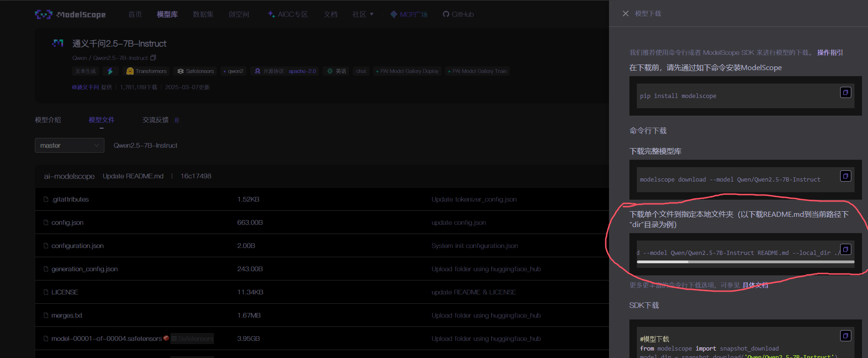Click the MCP广场 diamond icon
The height and width of the screenshot is (358, 868).
click(394, 14)
